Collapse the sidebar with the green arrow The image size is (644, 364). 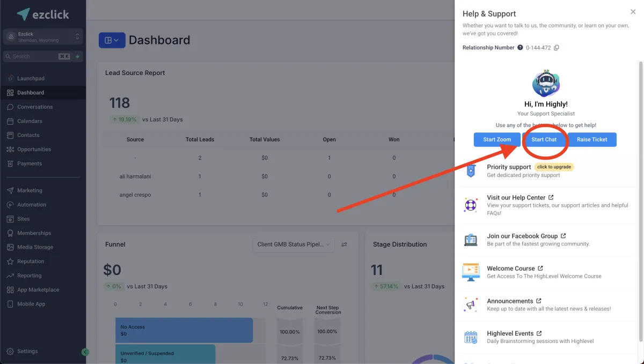[85, 352]
